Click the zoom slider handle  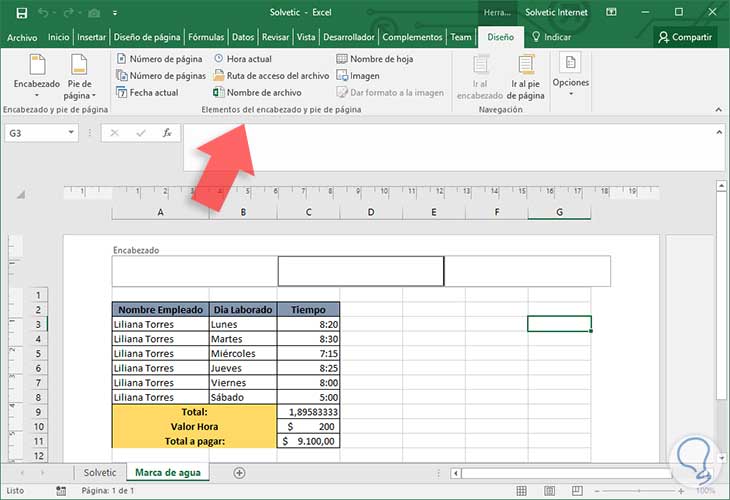639,491
